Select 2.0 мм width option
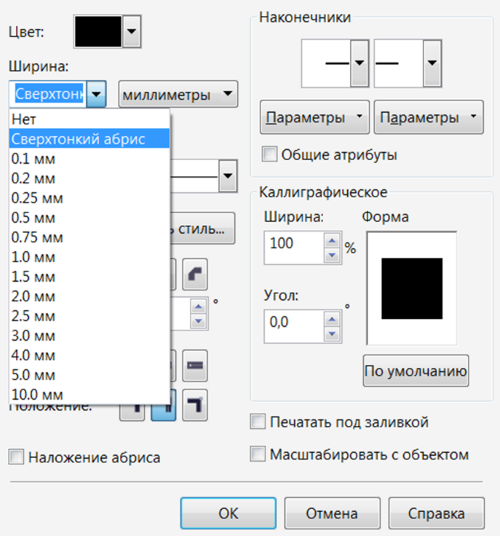Image resolution: width=500 pixels, height=536 pixels. (89, 296)
